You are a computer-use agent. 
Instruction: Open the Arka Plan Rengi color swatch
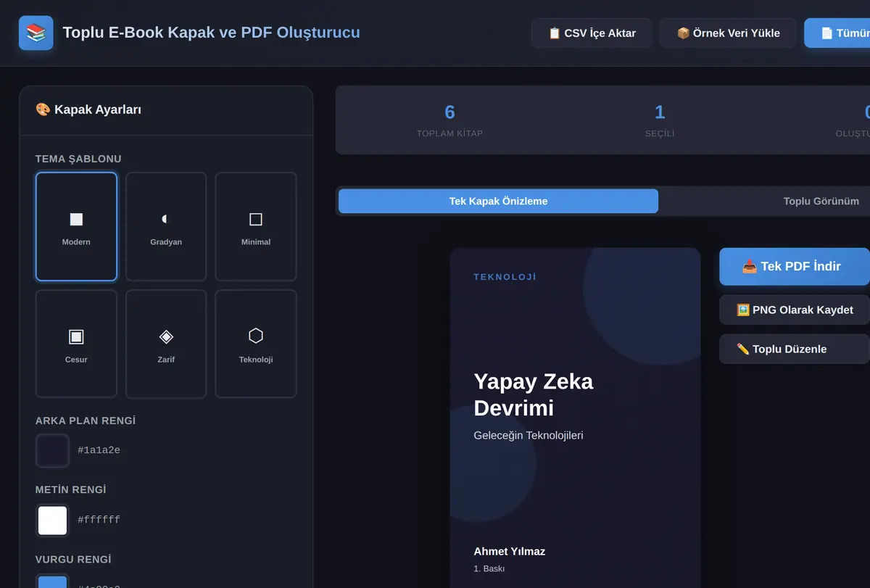[52, 450]
